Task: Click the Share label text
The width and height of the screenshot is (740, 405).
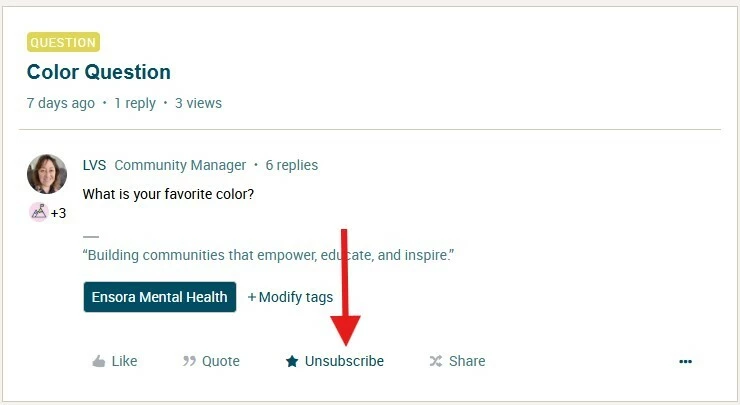Action: point(467,361)
